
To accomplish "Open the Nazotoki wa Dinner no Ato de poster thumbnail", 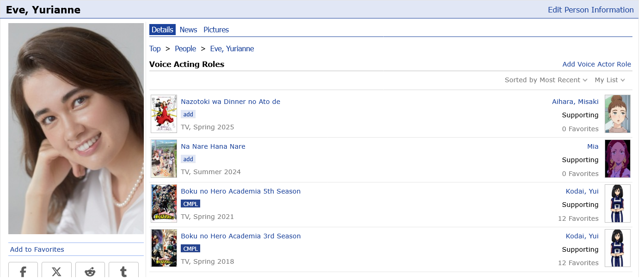I will (x=164, y=114).
